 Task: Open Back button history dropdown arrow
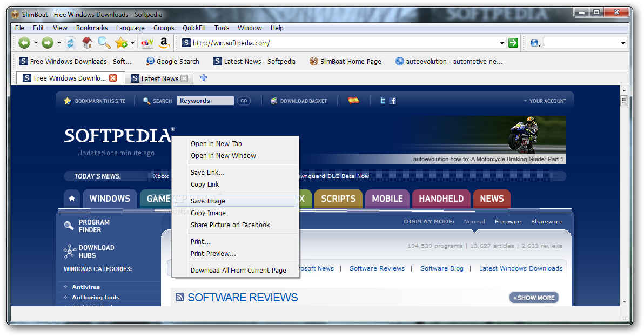coord(36,43)
